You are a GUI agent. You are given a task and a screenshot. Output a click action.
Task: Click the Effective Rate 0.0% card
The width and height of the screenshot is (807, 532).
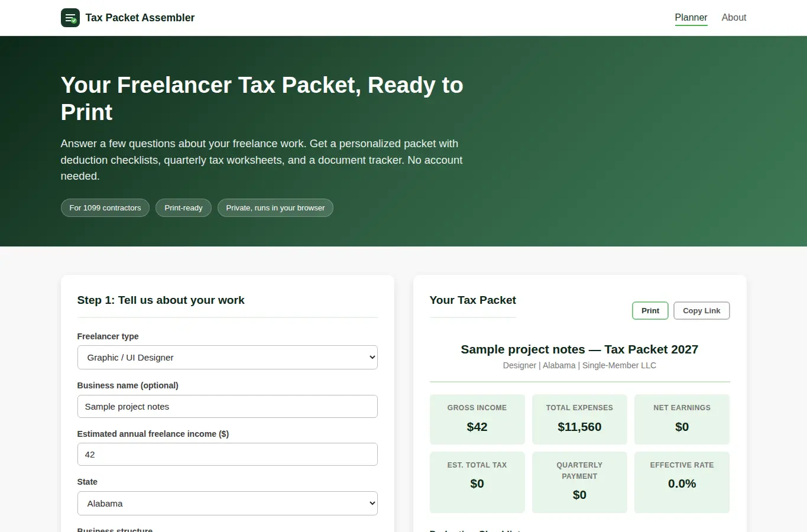coord(682,482)
